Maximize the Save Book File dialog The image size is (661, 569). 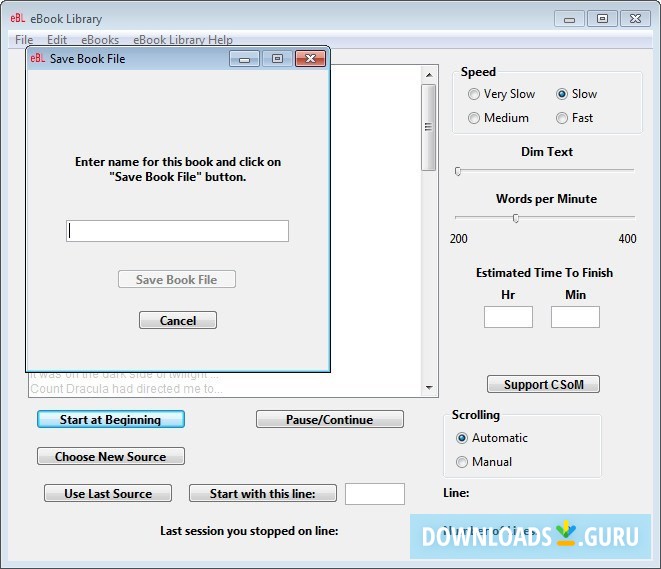point(277,59)
